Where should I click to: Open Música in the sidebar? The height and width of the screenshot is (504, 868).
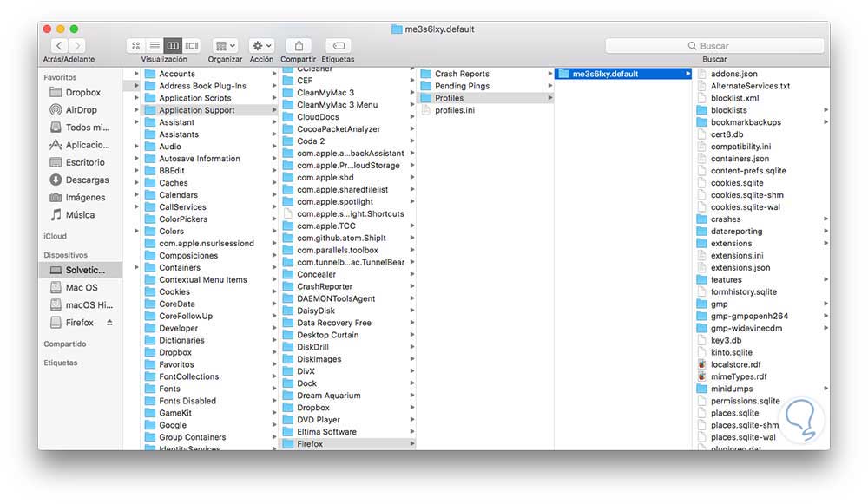pyautogui.click(x=81, y=214)
